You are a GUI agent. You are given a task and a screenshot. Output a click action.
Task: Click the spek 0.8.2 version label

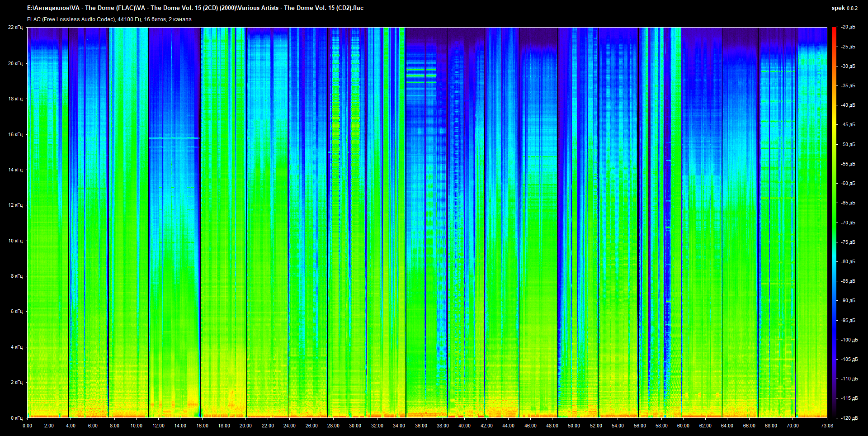pos(844,8)
